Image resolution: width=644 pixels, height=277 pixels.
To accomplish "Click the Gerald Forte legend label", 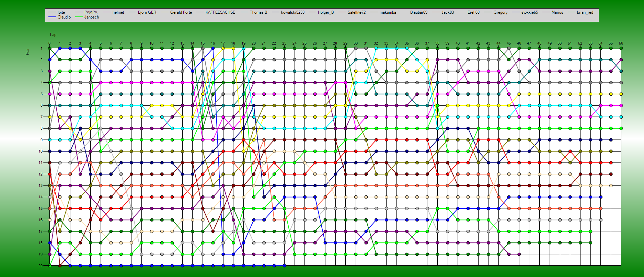I will point(181,12).
